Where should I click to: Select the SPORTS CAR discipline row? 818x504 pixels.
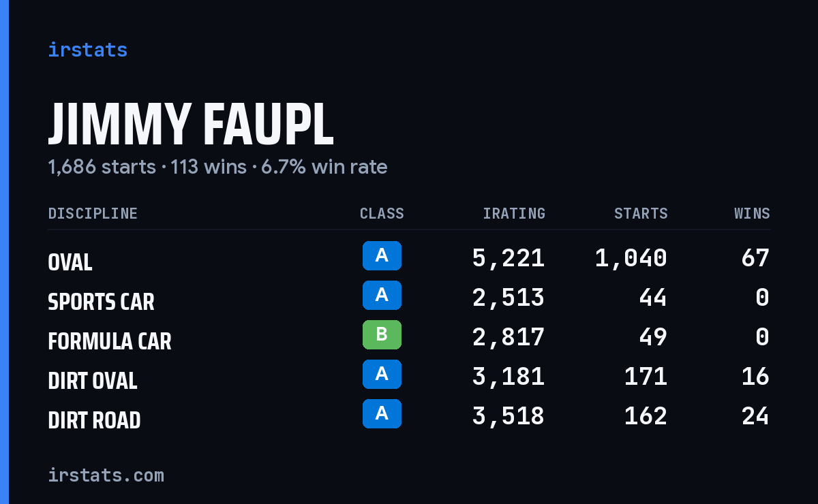409,298
